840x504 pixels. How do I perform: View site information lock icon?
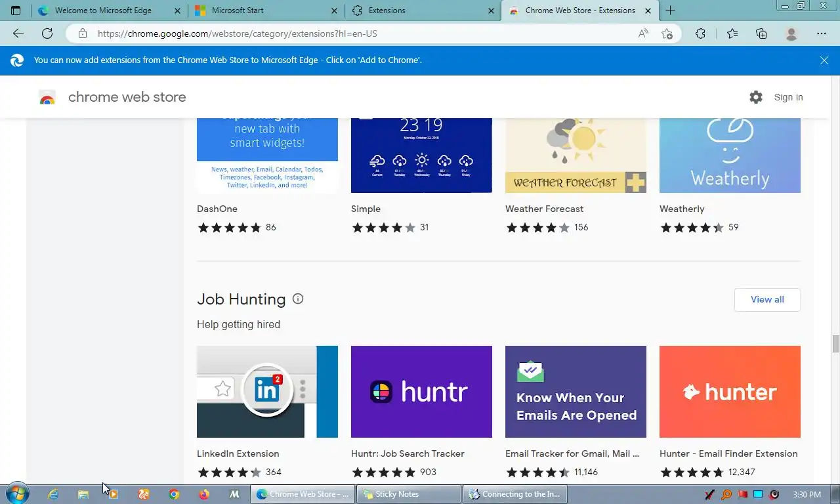pos(82,33)
